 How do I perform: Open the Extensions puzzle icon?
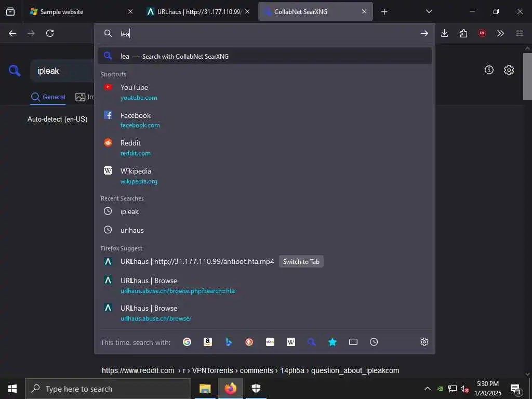[x=463, y=33]
